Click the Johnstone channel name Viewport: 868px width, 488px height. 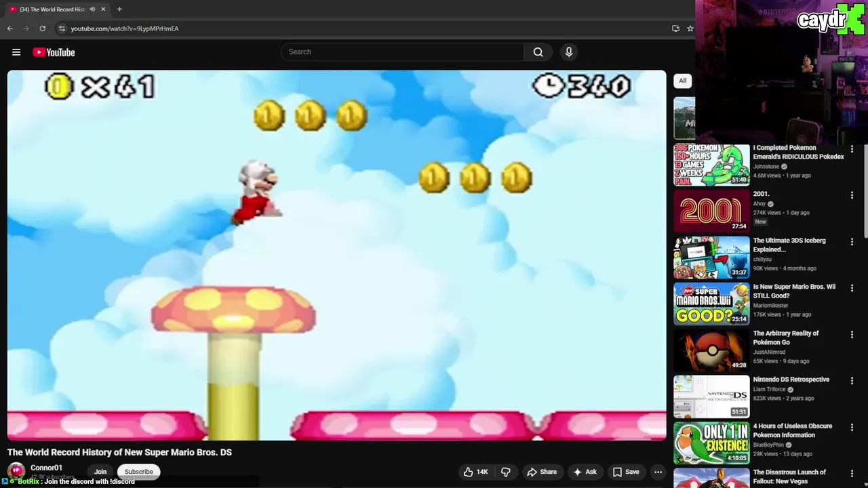pyautogui.click(x=766, y=166)
